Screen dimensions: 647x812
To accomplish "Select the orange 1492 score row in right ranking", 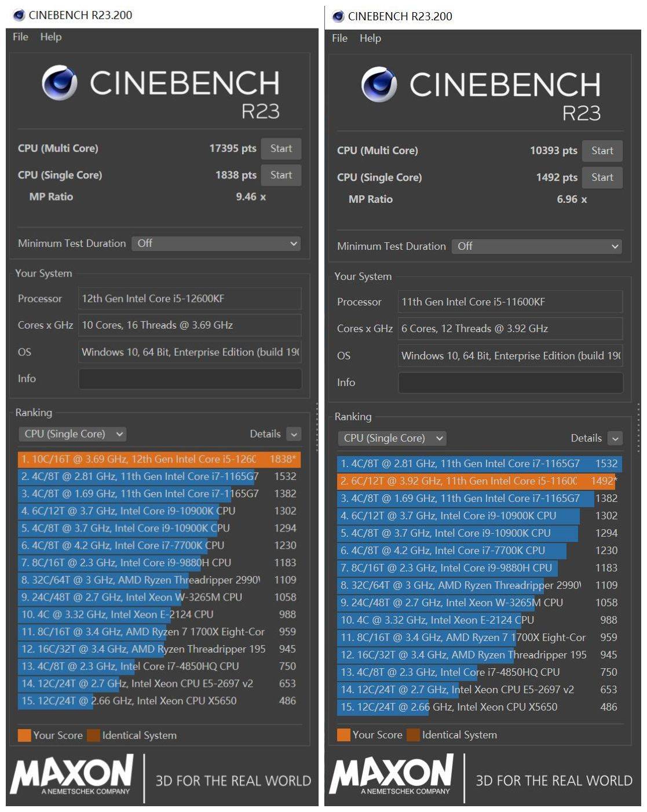I will [480, 481].
